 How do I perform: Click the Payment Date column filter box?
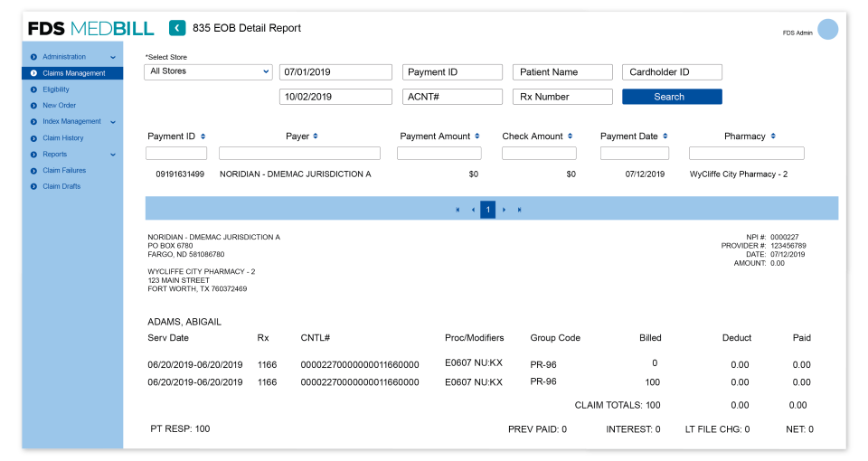click(x=635, y=154)
